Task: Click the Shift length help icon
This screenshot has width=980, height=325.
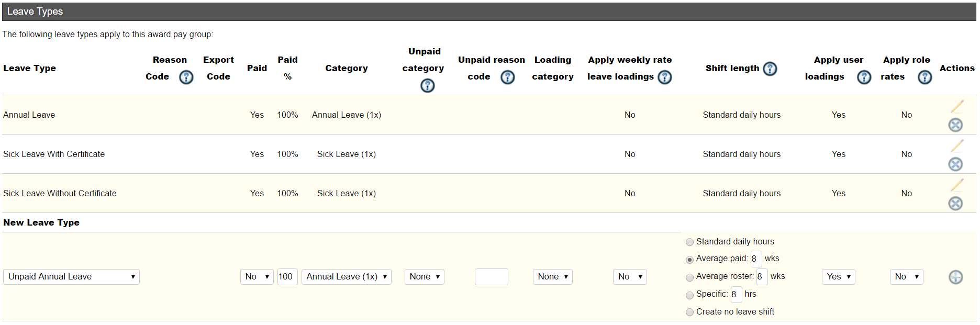Action: pyautogui.click(x=770, y=69)
